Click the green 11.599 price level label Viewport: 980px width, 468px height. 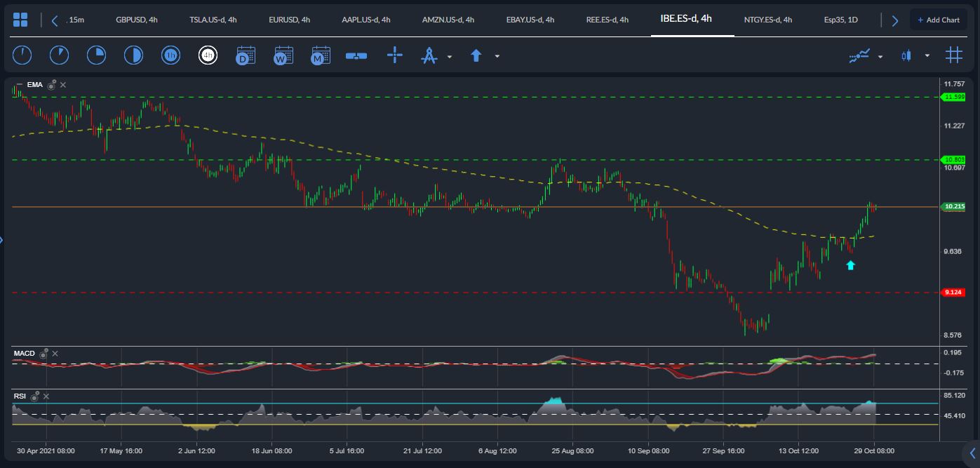(954, 97)
